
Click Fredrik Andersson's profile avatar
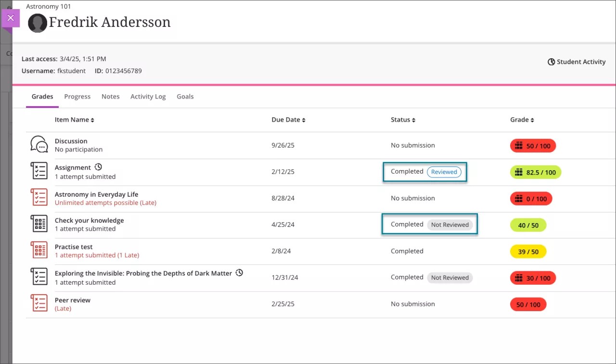pos(38,22)
